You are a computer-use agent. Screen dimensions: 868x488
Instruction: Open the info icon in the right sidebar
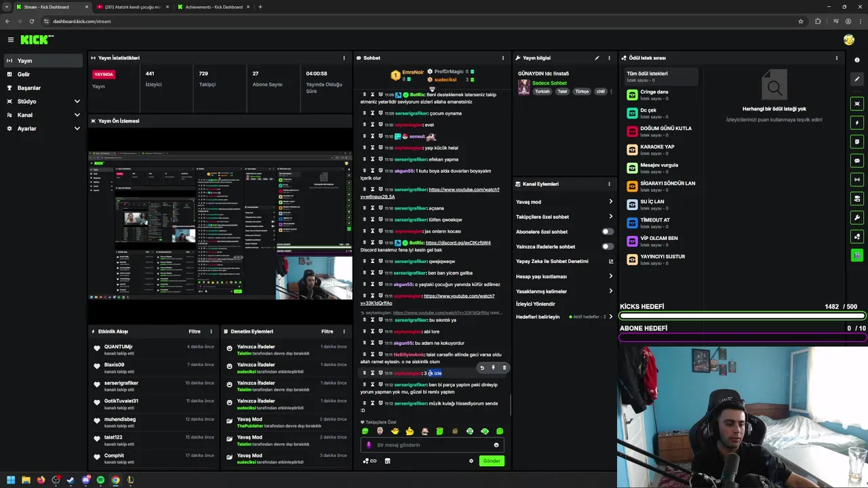click(x=857, y=60)
